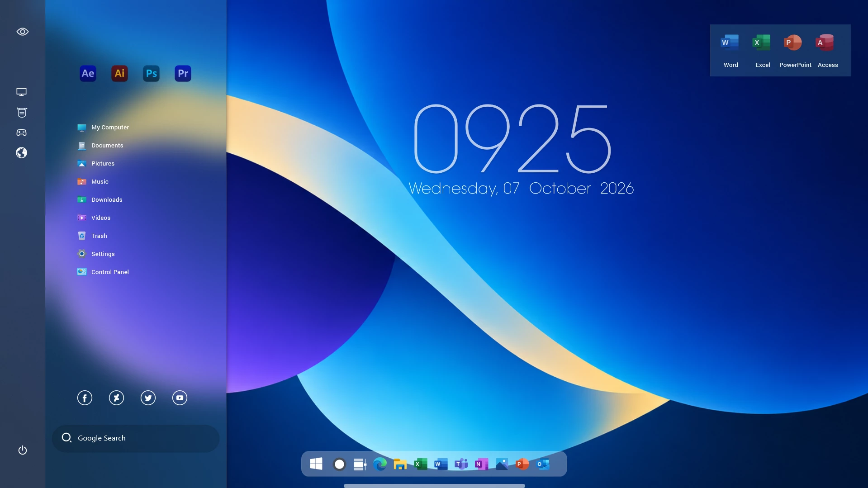868x488 pixels.
Task: Launch Premiere Pro icon
Action: 183,73
